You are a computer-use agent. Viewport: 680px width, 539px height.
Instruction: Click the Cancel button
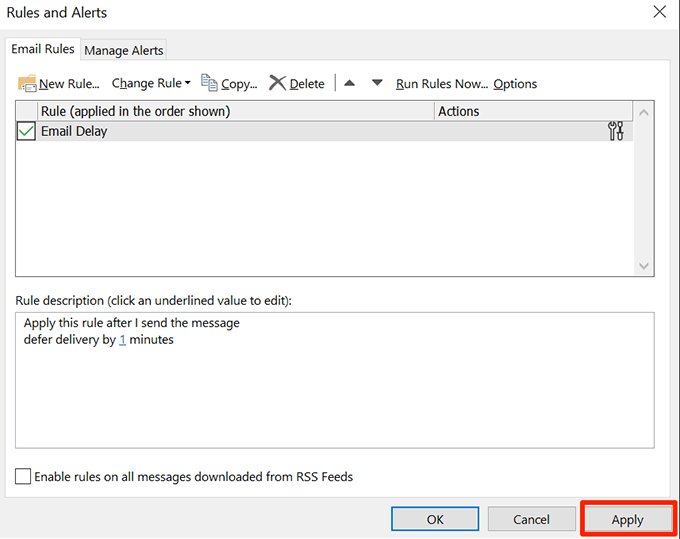click(x=531, y=519)
